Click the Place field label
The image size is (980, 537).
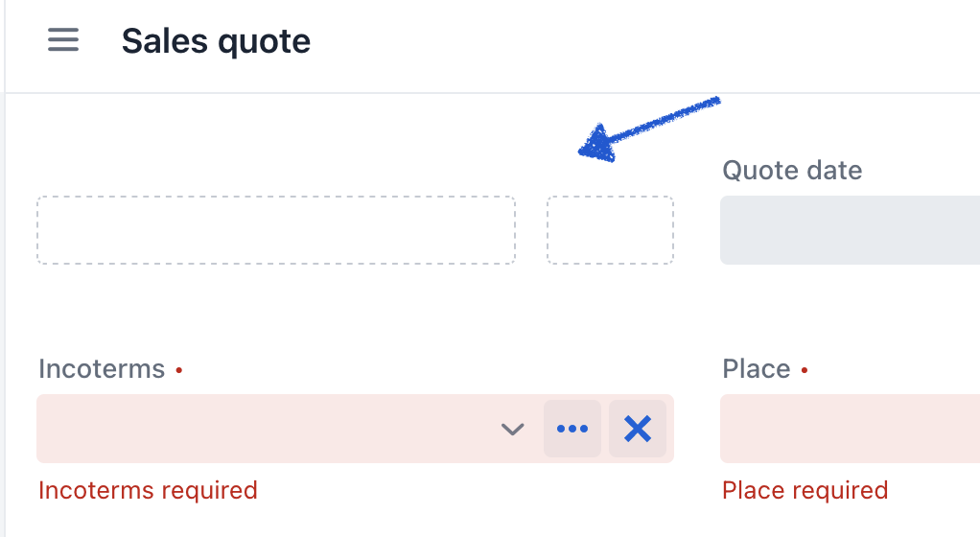(x=757, y=369)
